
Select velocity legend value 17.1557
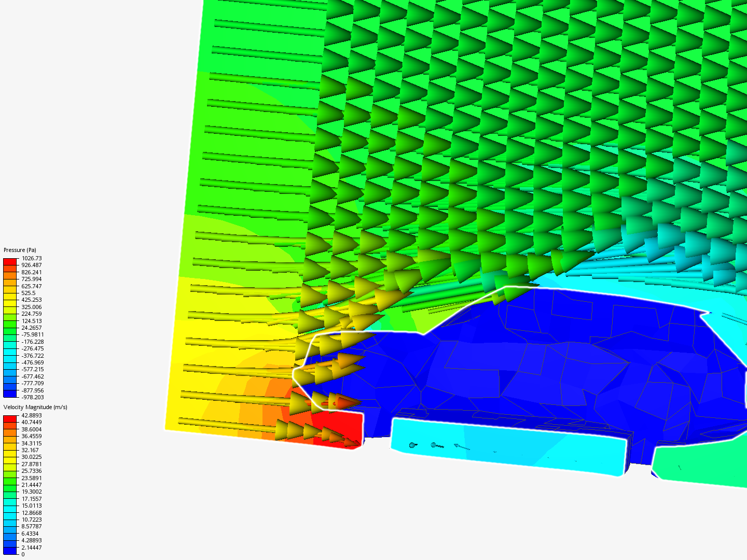(32, 499)
